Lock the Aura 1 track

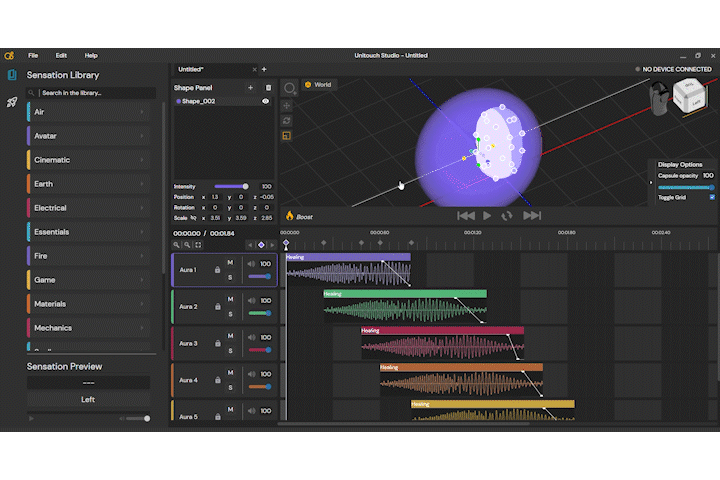[218, 270]
